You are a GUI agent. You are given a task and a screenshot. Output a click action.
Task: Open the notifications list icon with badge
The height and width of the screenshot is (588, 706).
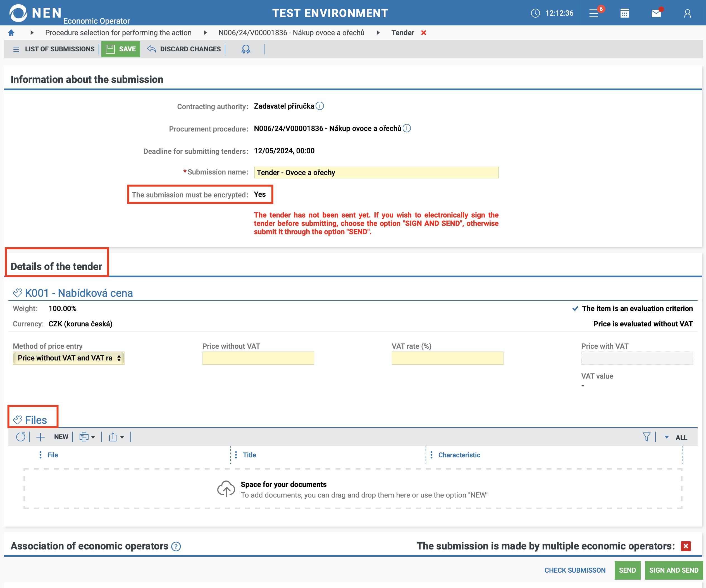(x=594, y=13)
